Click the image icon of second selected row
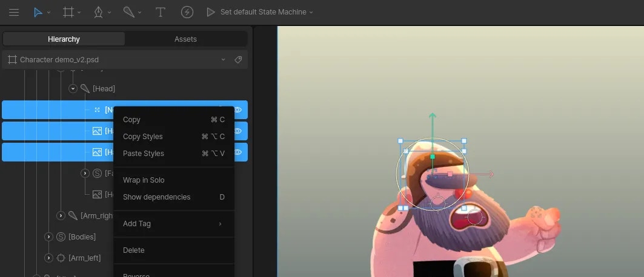Viewport: 644px width, 277px height. coord(97,131)
